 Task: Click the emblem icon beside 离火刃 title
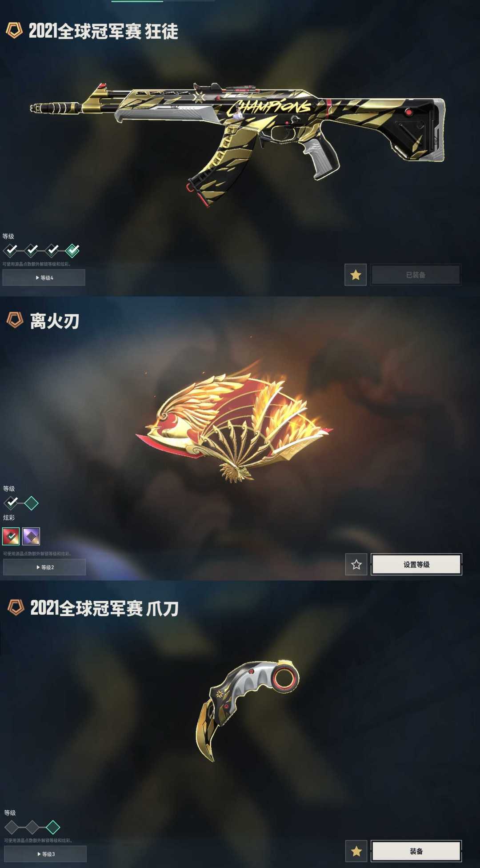coord(15,320)
